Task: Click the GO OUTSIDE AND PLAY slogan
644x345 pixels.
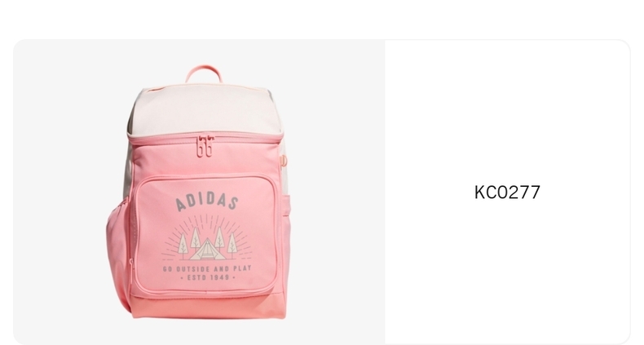Action: pos(207,269)
